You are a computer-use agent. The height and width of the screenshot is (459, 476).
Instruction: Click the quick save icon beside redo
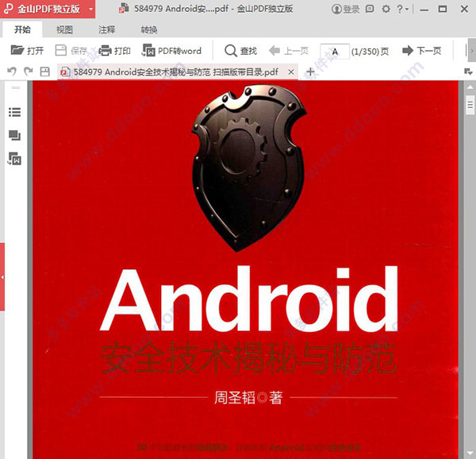[45, 71]
